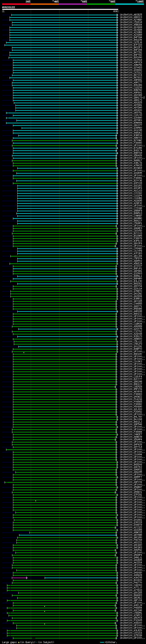Select label UniRef100_P38980
Screen dimensions: 146x644
(131, 143)
